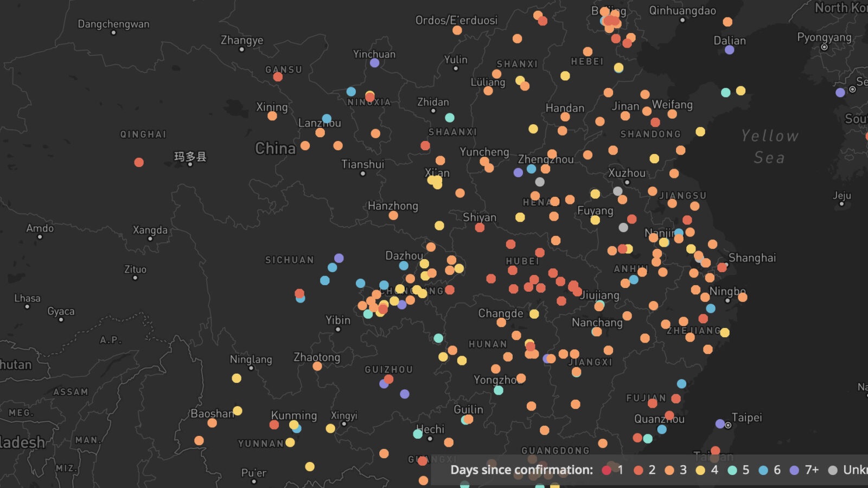868x488 pixels.
Task: Select the purple marker at Yinchuan
Action: [374, 63]
